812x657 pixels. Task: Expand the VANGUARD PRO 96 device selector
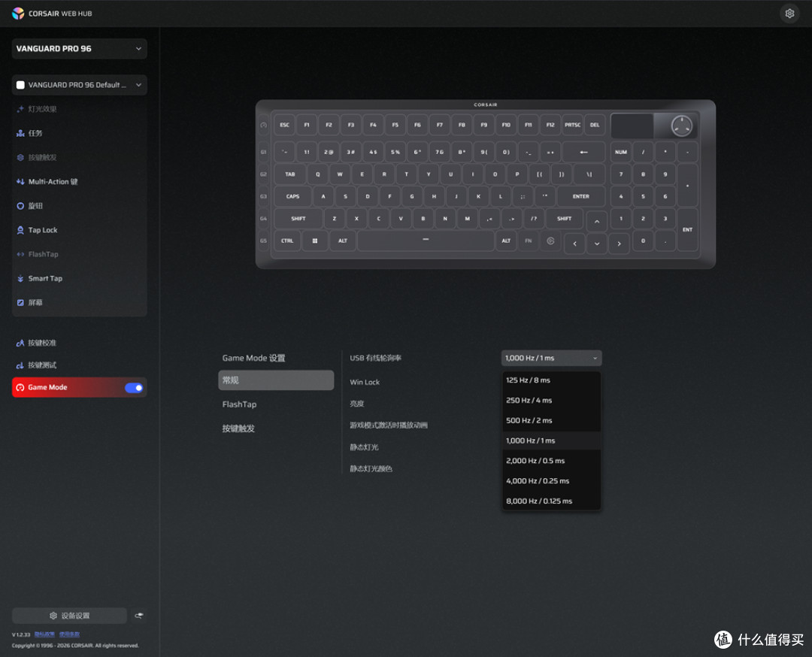pyautogui.click(x=79, y=49)
